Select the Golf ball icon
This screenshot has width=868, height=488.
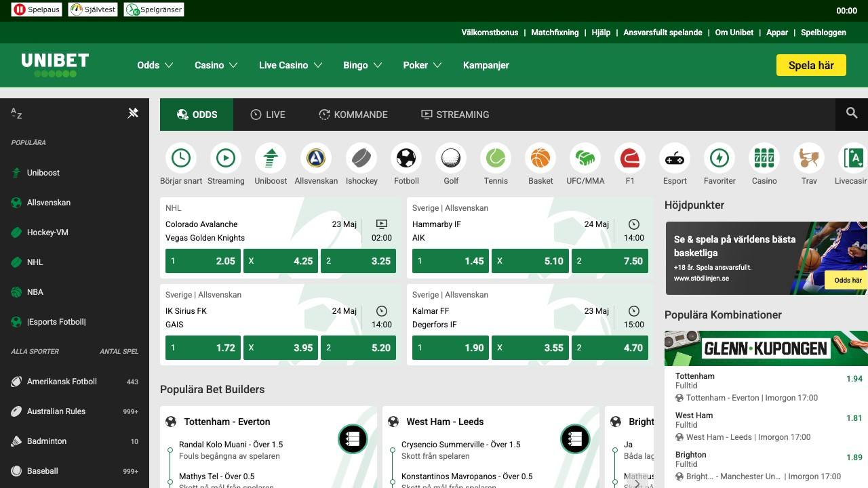[451, 158]
